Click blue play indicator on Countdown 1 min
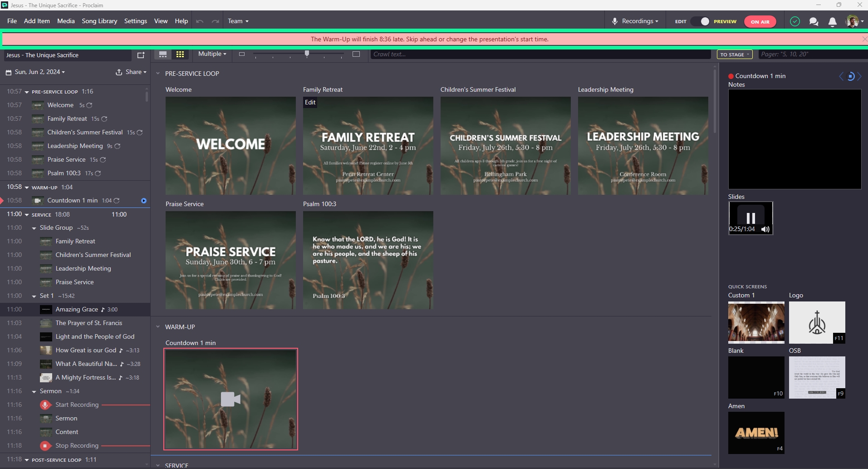This screenshot has width=868, height=469. pos(144,201)
